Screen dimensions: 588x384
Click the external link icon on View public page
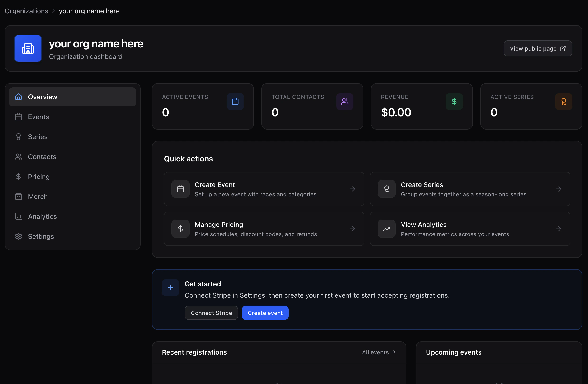(563, 48)
